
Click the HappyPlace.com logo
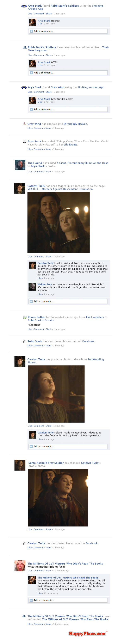pyautogui.click(x=87, y=633)
